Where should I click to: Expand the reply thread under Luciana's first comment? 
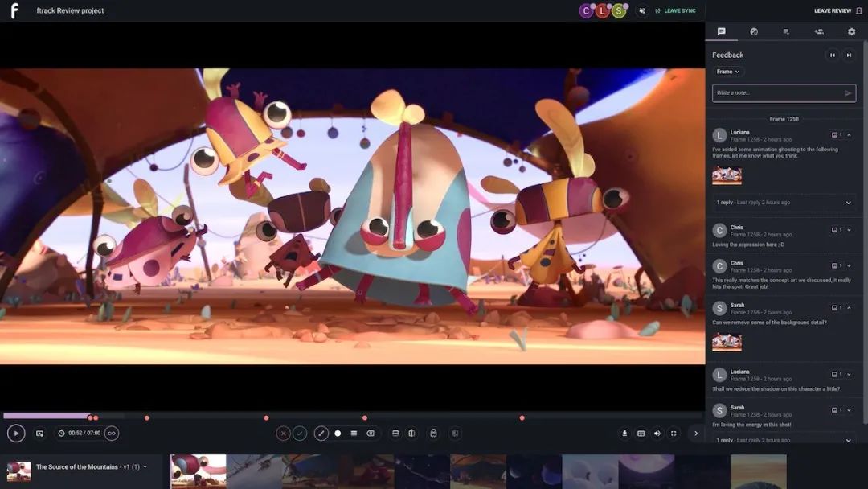[x=848, y=203]
